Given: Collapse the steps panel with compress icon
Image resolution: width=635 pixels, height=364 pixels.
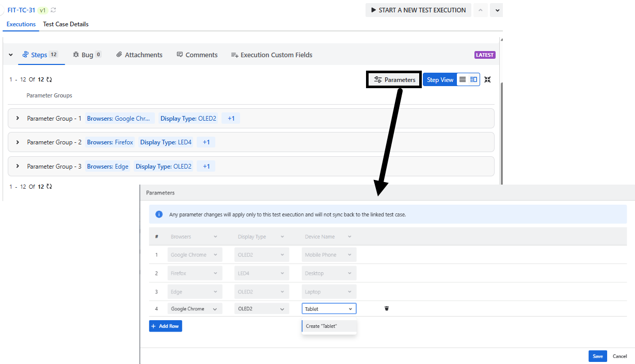Looking at the screenshot, I should pyautogui.click(x=487, y=79).
